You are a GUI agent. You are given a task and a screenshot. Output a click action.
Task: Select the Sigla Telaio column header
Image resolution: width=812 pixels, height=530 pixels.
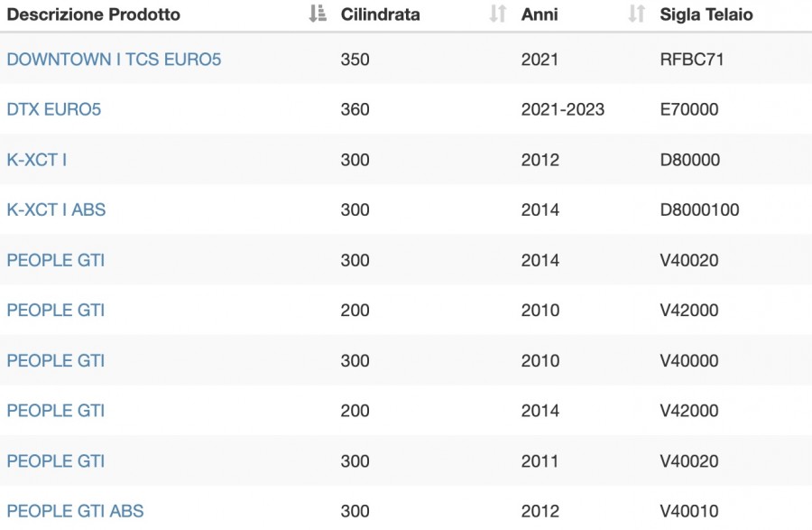(706, 14)
